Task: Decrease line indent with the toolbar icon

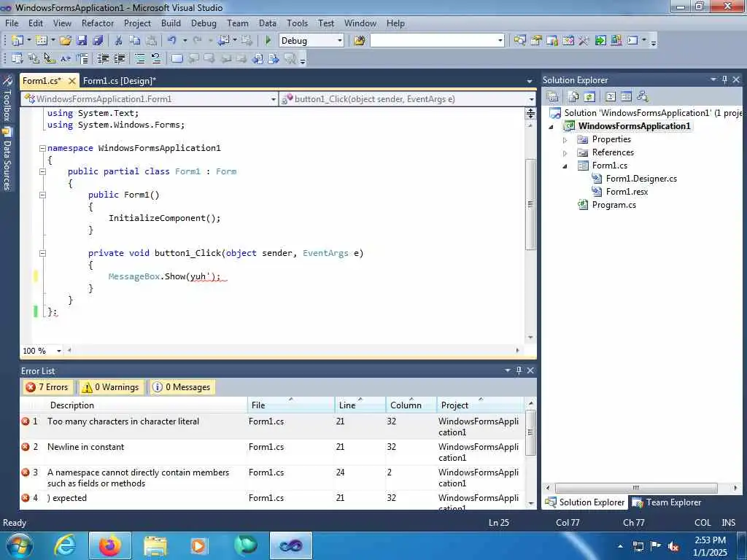Action: 103,58
